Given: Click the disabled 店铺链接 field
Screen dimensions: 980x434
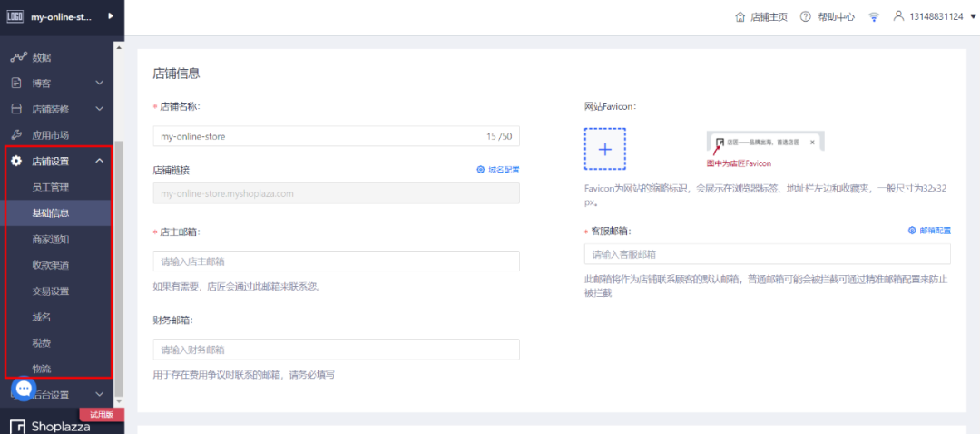Looking at the screenshot, I should (337, 193).
